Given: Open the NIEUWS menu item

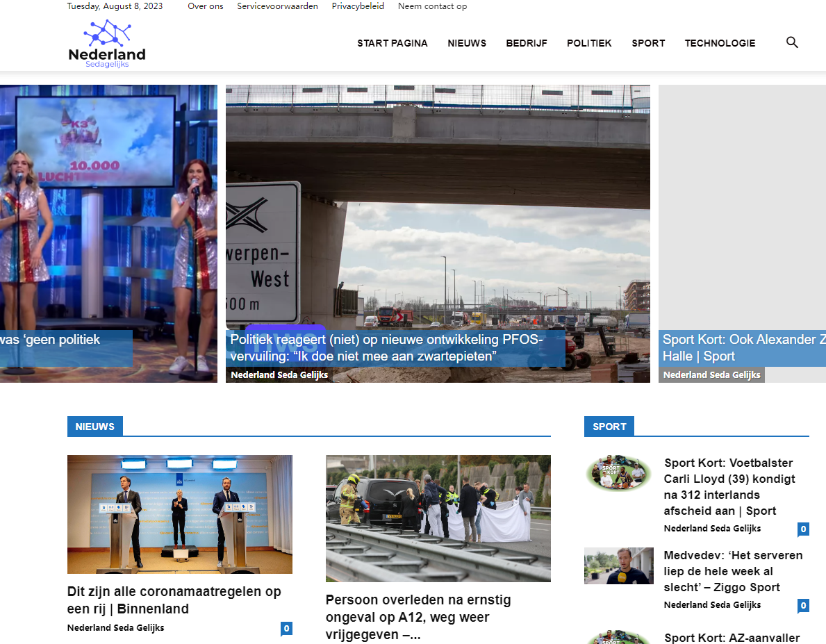Looking at the screenshot, I should 467,43.
